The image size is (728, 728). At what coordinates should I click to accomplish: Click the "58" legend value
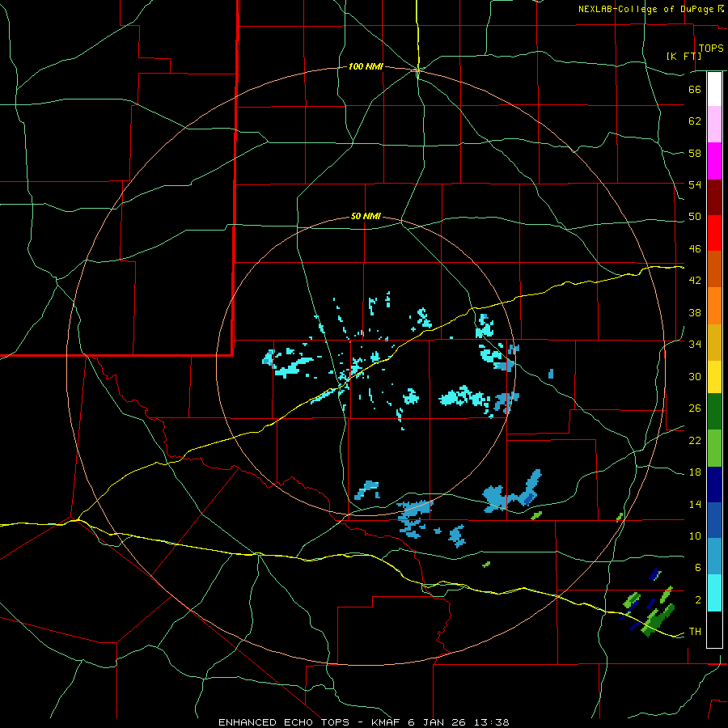click(695, 153)
